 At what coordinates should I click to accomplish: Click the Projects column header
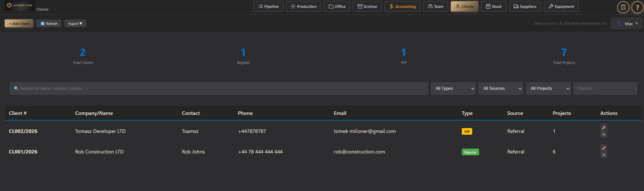pyautogui.click(x=562, y=113)
